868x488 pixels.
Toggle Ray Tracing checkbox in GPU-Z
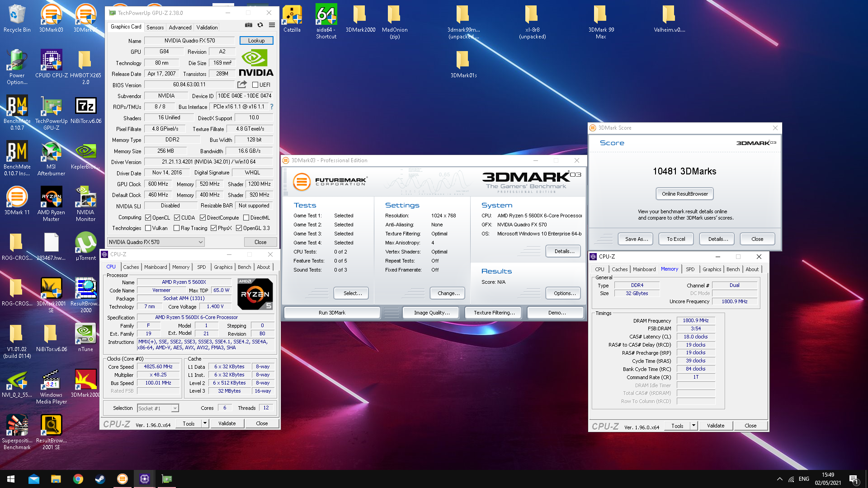(x=177, y=228)
